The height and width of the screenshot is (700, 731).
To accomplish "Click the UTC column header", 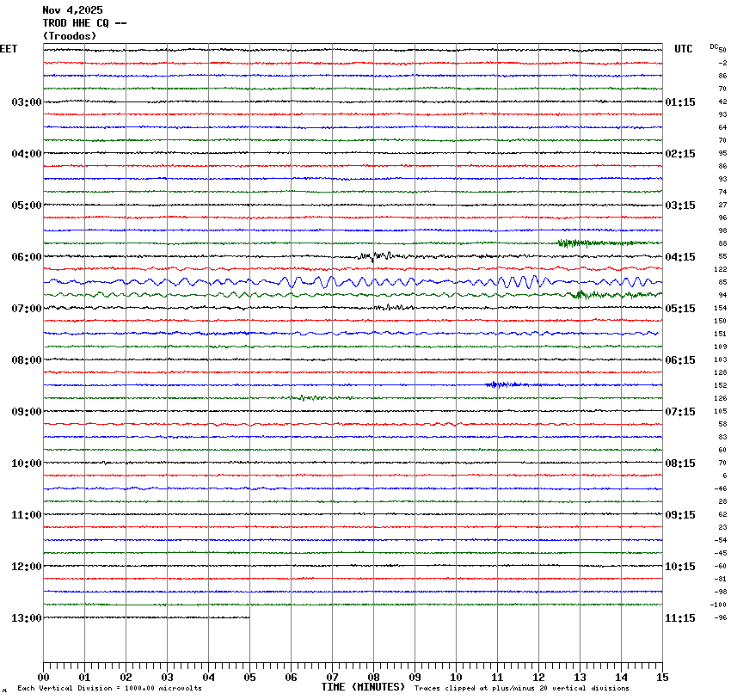I will tap(684, 49).
